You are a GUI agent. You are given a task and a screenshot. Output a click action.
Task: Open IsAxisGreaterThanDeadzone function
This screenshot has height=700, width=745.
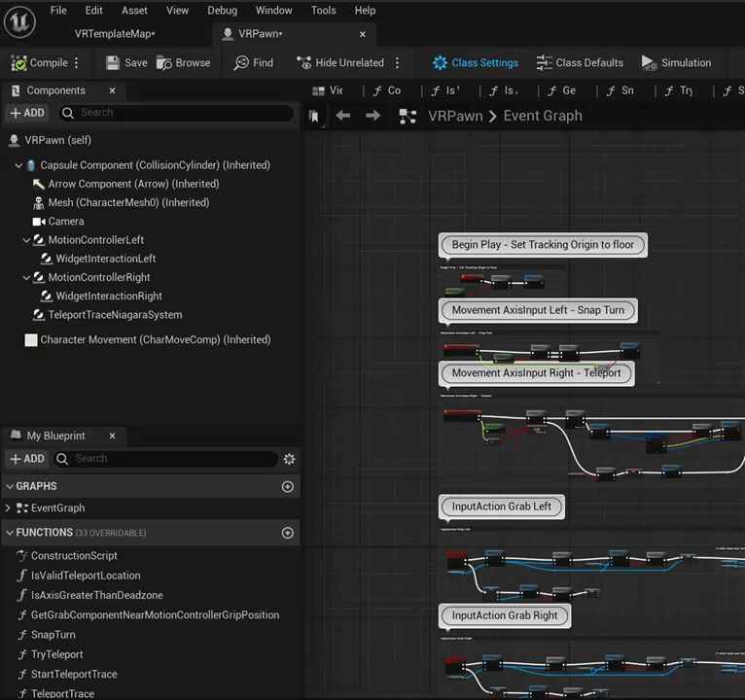tap(96, 596)
